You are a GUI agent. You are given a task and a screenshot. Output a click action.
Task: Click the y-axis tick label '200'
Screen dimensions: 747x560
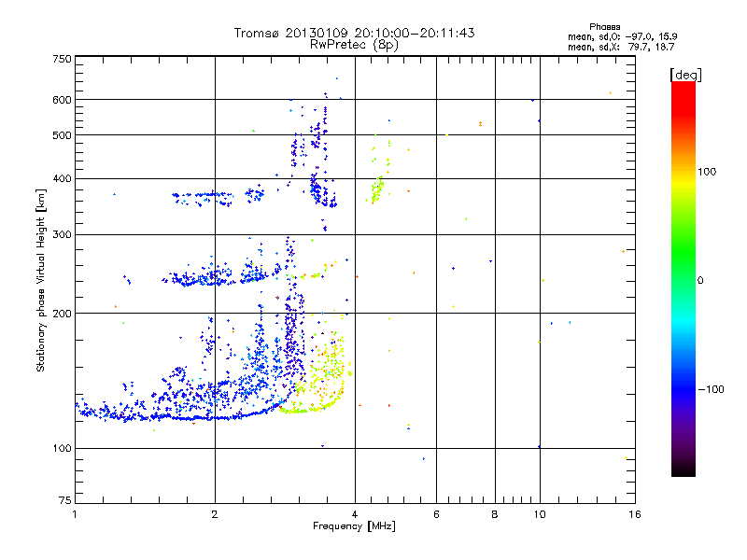[x=62, y=314]
